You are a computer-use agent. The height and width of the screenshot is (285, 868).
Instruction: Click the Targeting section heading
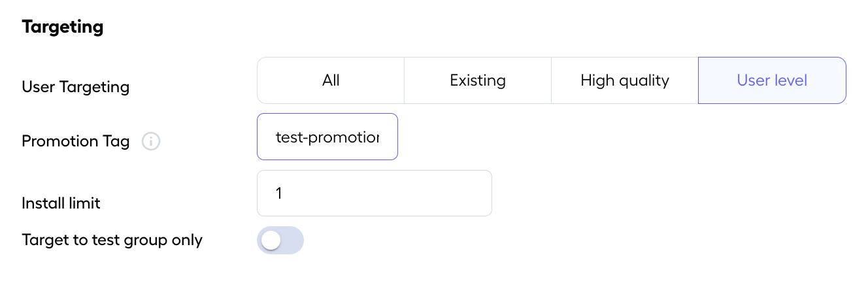(63, 27)
